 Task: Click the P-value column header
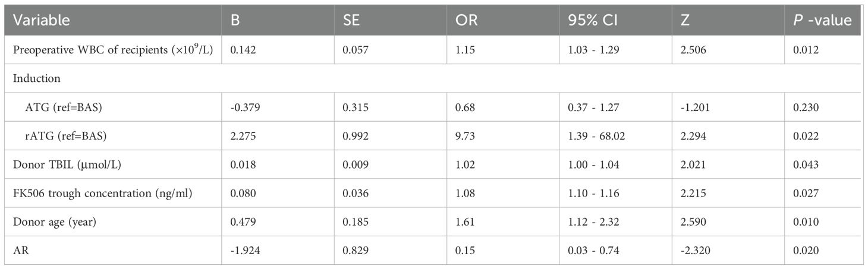coord(823,20)
